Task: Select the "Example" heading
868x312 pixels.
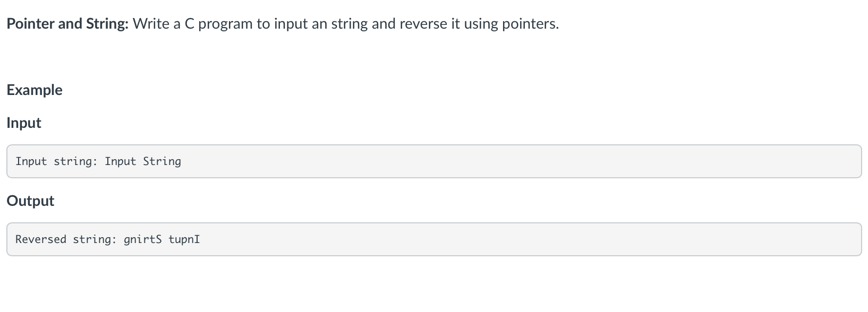Action: [35, 90]
